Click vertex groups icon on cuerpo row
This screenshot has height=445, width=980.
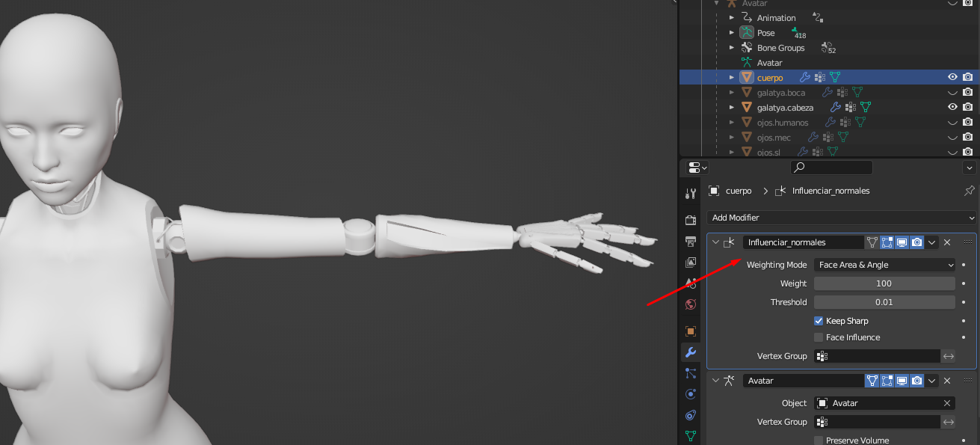tap(819, 77)
